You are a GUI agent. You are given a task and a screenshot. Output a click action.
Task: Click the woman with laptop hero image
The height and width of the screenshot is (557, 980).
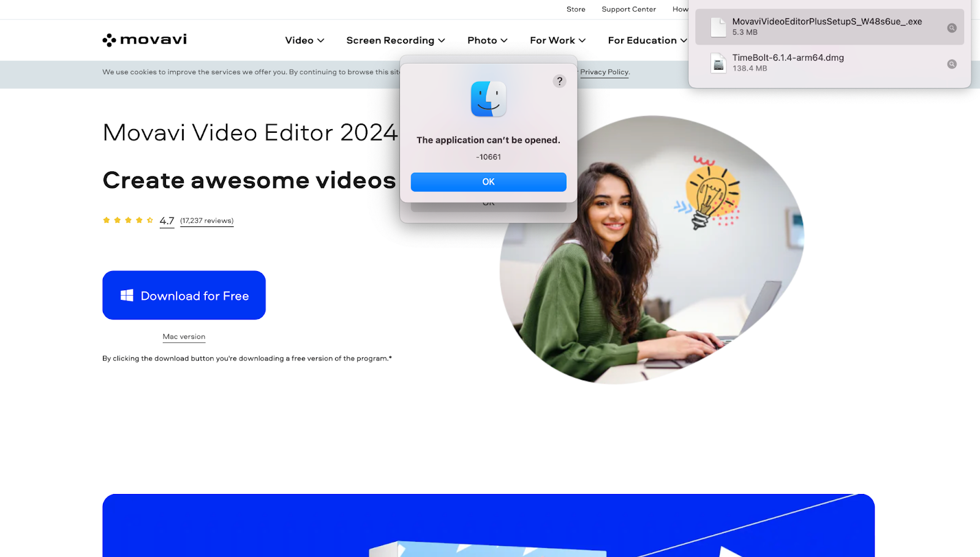(x=652, y=250)
